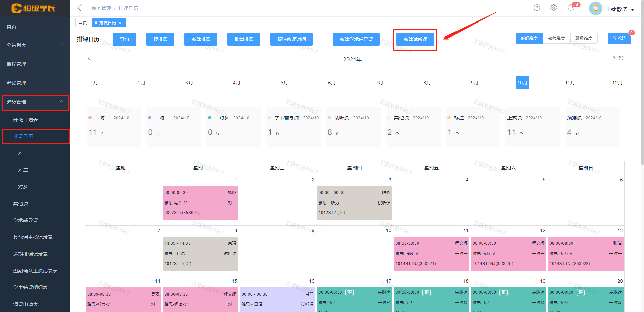Click the back arrow beside the breadcrumb
The height and width of the screenshot is (312, 644).
[79, 8]
